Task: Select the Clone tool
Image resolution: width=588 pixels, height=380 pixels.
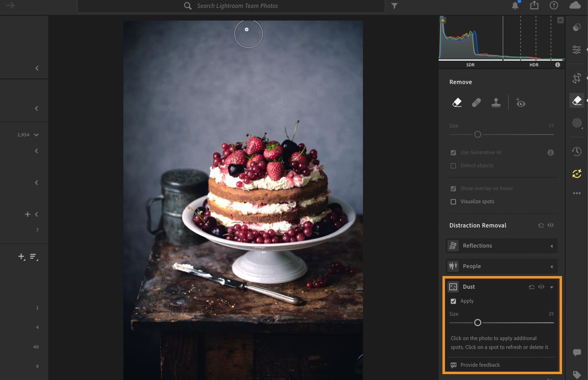Action: pos(496,102)
